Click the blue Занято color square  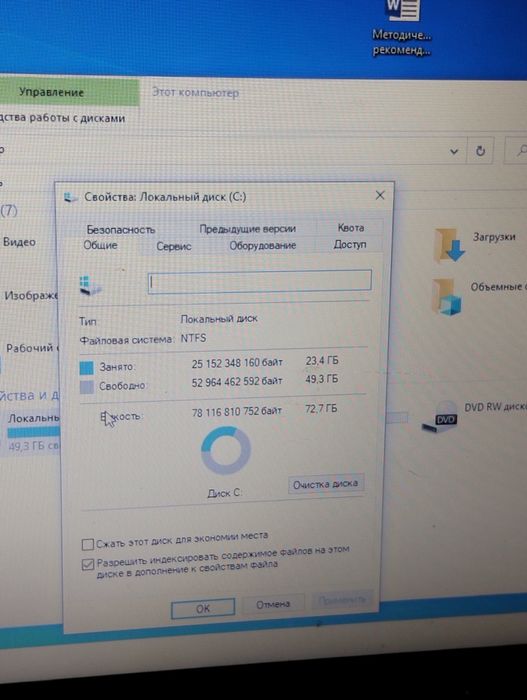pyautogui.click(x=87, y=367)
